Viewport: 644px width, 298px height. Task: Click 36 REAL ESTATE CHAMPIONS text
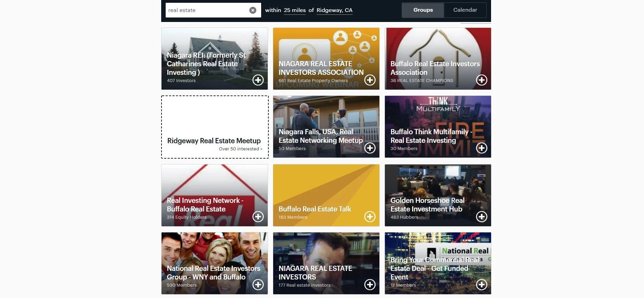[422, 81]
